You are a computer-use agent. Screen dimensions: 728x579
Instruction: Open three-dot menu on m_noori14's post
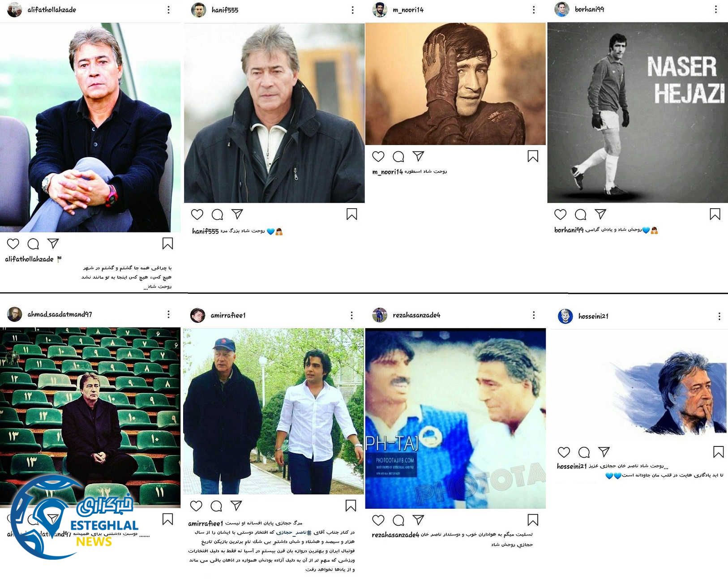point(533,9)
